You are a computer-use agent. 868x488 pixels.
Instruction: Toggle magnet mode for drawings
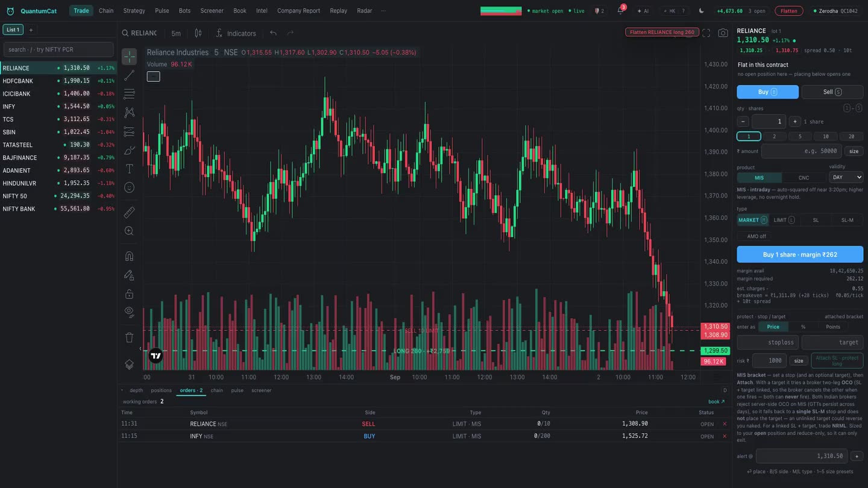click(129, 256)
